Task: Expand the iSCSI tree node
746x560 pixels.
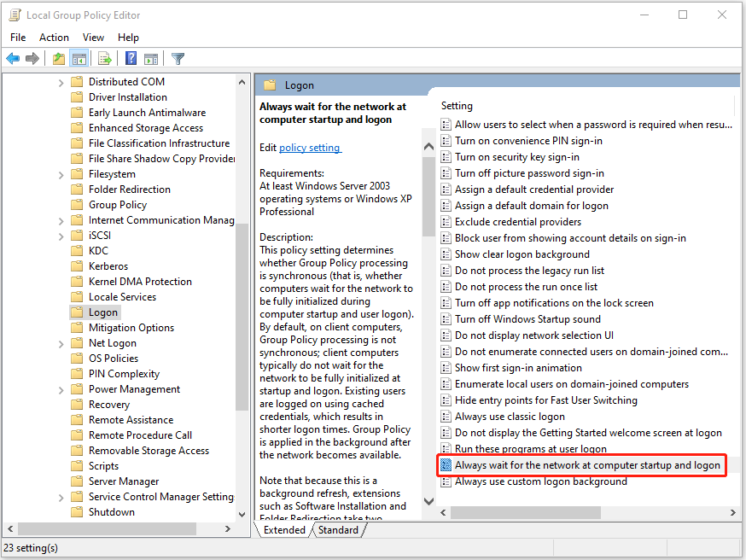Action: [x=61, y=236]
